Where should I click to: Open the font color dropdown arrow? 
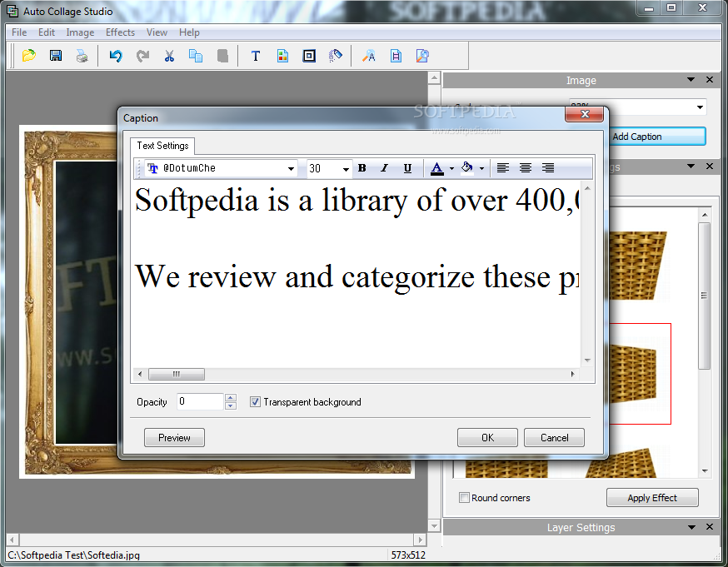tap(451, 168)
